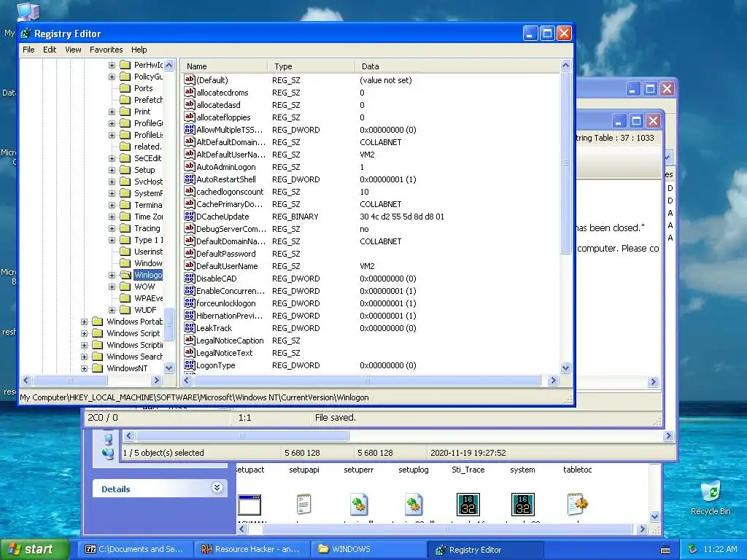This screenshot has height=560, width=747.
Task: Click the Setup folder icon in tree
Action: [x=125, y=170]
